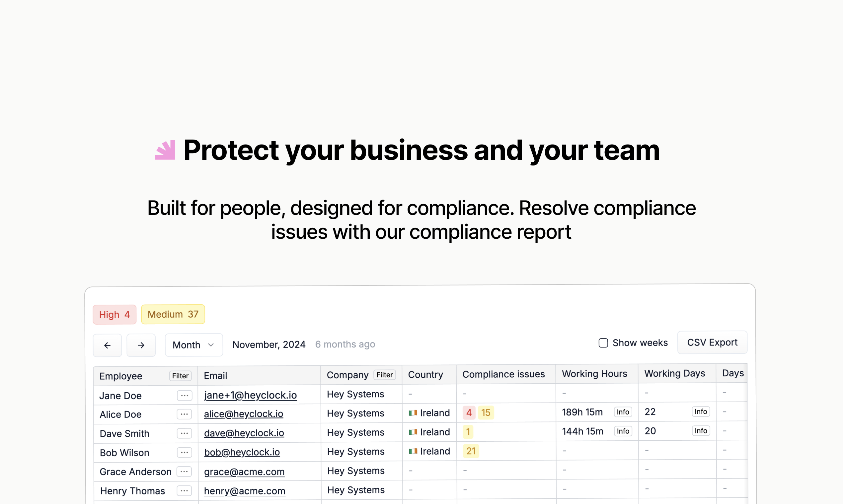Open more options for Grace Anderson

[x=185, y=472]
